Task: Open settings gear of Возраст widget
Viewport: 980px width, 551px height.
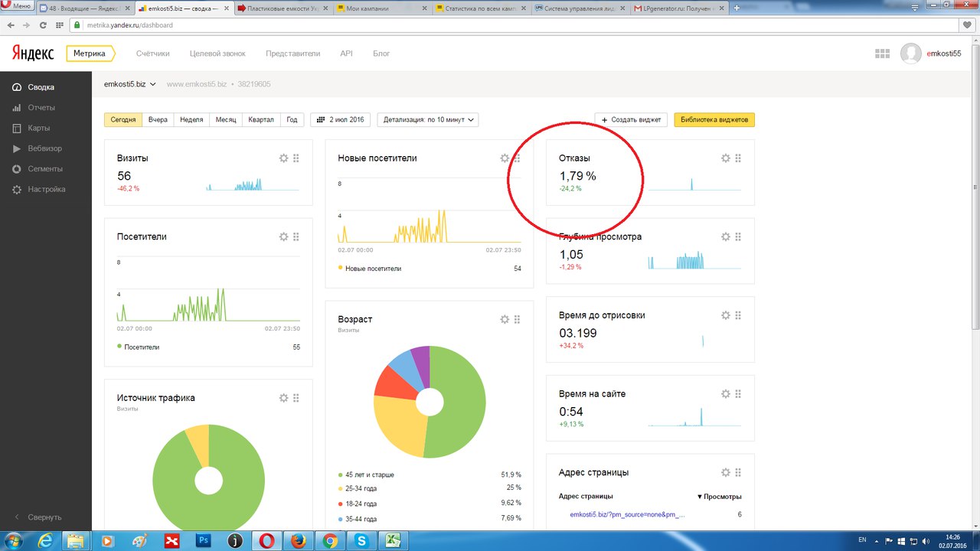Action: pyautogui.click(x=505, y=319)
